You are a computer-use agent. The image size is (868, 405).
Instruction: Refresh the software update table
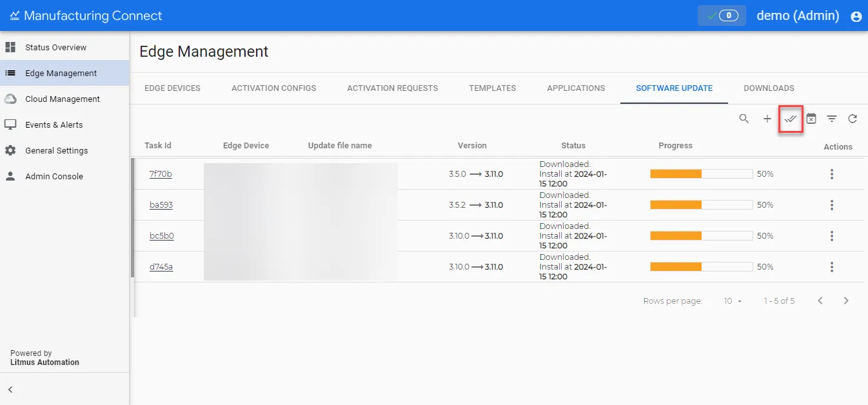click(x=853, y=119)
